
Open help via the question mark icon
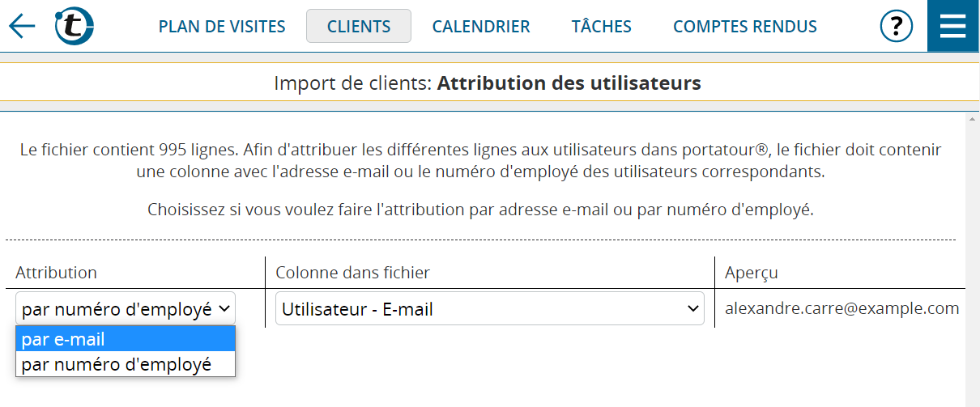[897, 26]
